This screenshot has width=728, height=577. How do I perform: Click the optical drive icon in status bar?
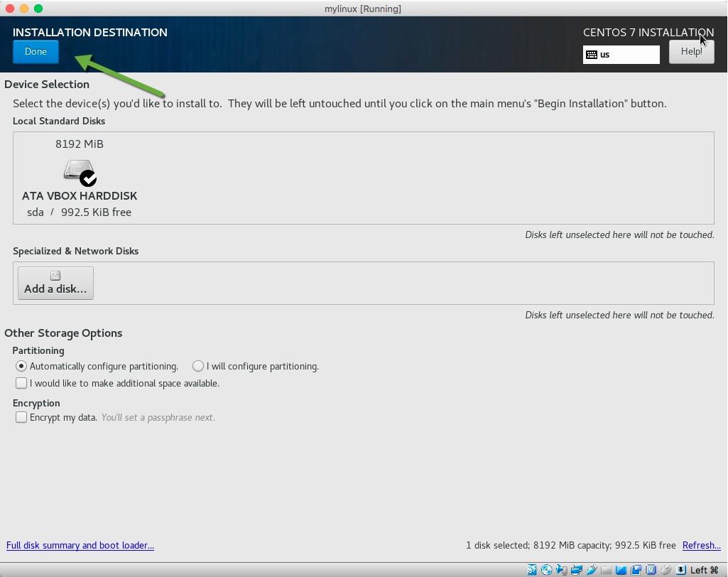546,570
